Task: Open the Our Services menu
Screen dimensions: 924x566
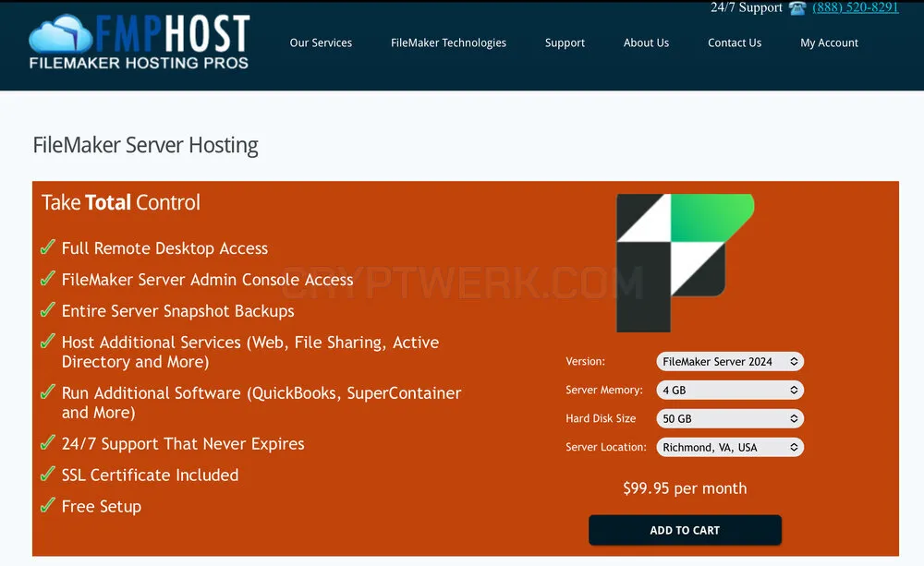Action: click(321, 42)
